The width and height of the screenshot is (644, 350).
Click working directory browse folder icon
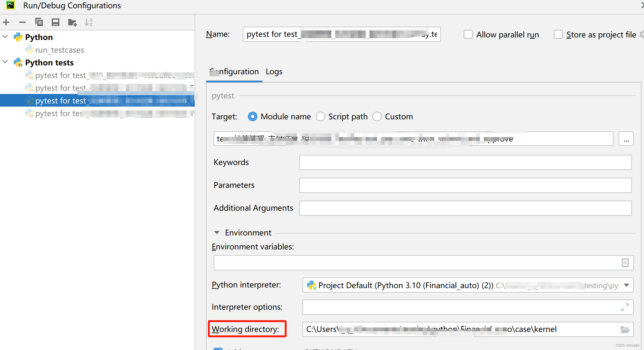(x=625, y=329)
